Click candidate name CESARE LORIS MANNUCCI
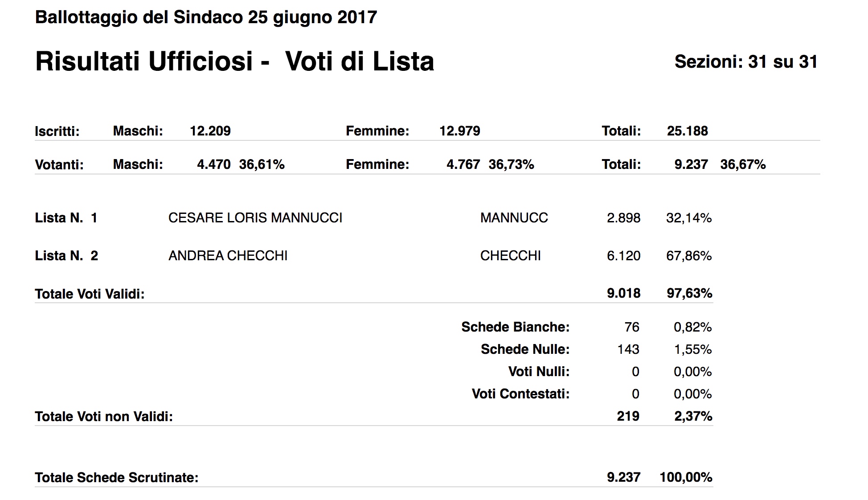The image size is (868, 500). tap(255, 218)
